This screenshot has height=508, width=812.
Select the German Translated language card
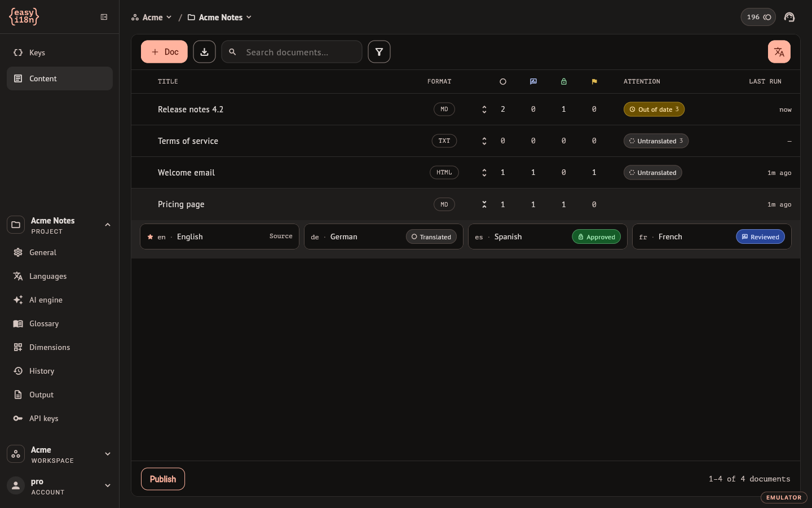[383, 237]
